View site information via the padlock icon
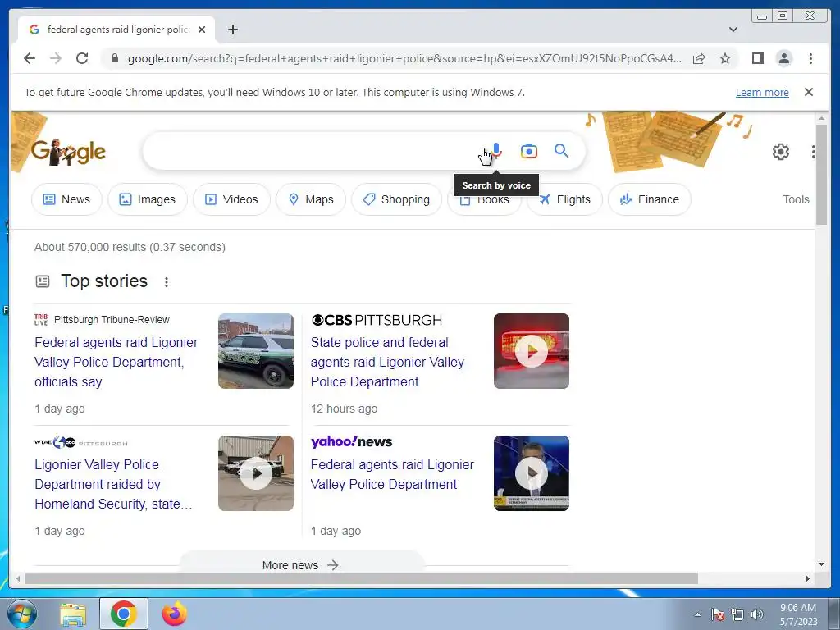 click(114, 58)
